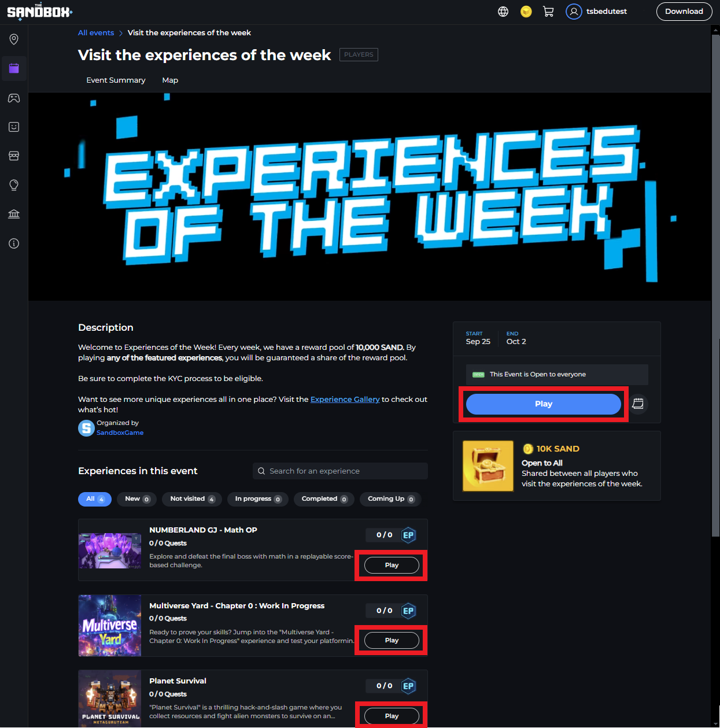Image resolution: width=720 pixels, height=728 pixels.
Task: Open the game controller sidebar icon
Action: pos(14,98)
